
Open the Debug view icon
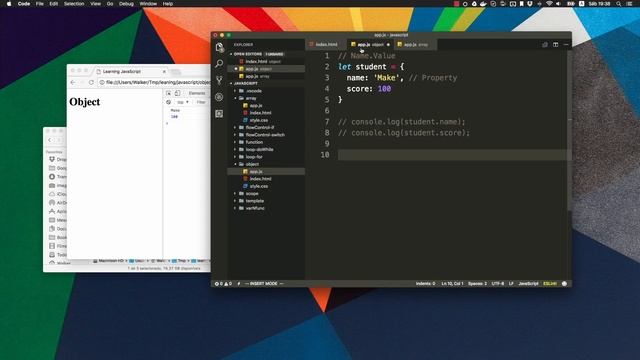[219, 97]
